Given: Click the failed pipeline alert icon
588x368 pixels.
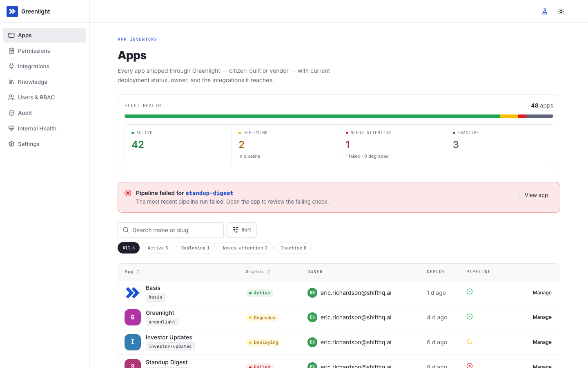Looking at the screenshot, I should coord(128,193).
